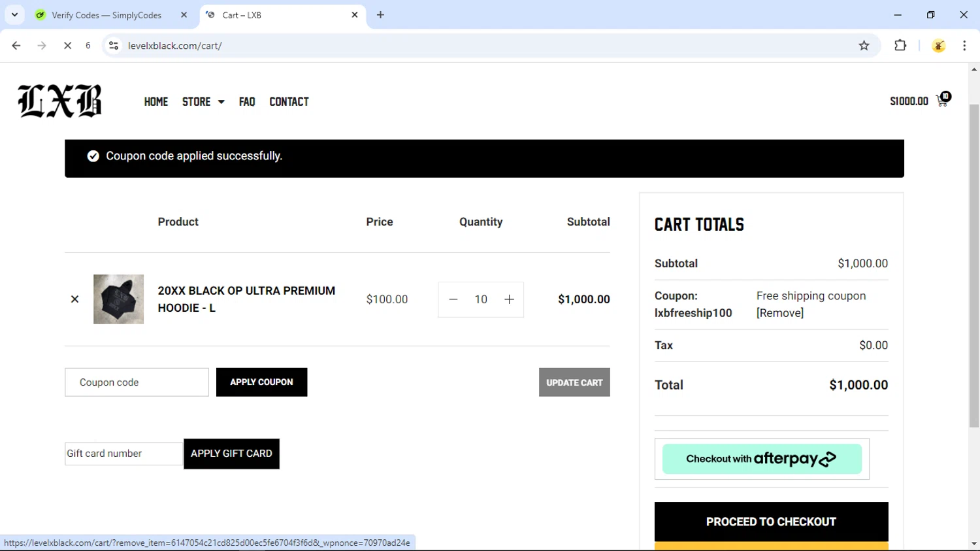Stop page loading
Viewport: 980px width, 551px height.
coord(67,46)
